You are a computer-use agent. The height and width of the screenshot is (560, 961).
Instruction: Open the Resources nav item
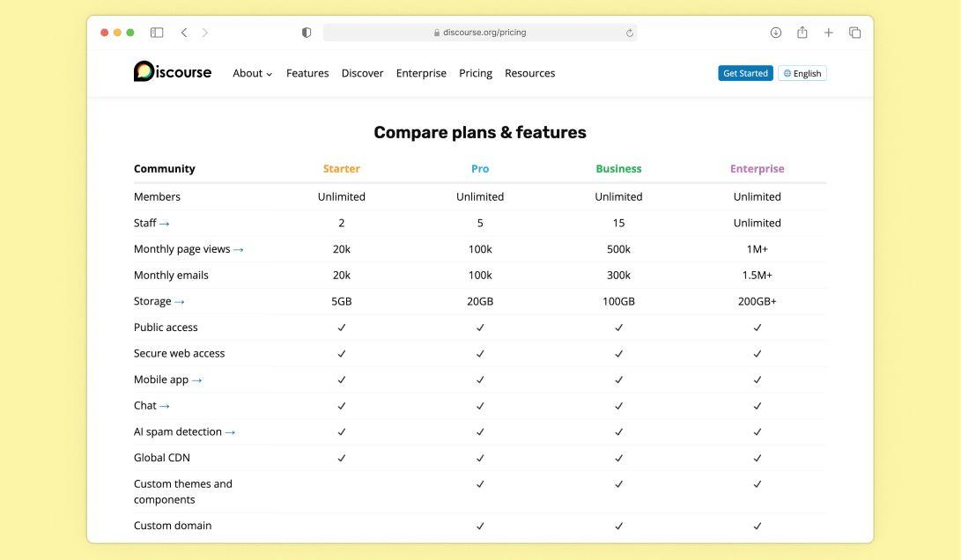click(x=529, y=73)
